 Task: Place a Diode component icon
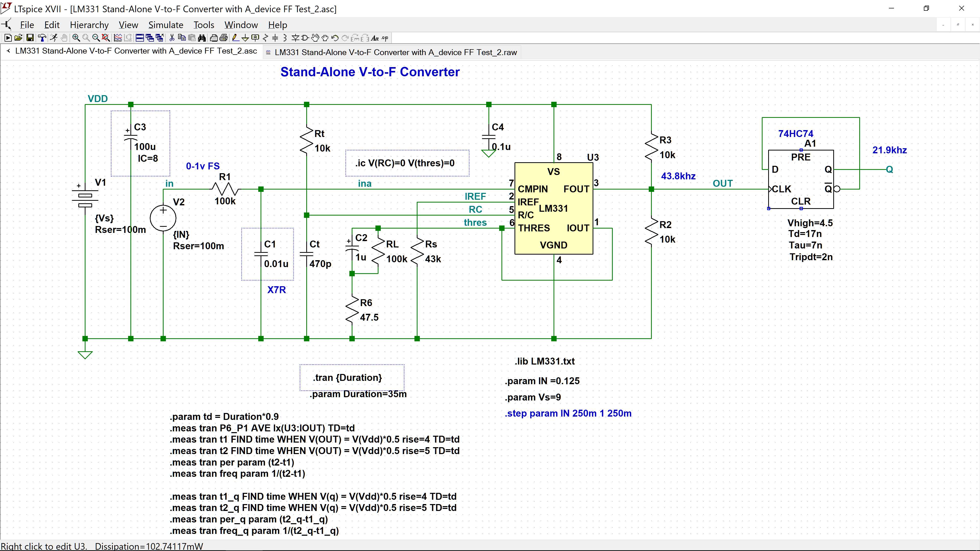[296, 38]
